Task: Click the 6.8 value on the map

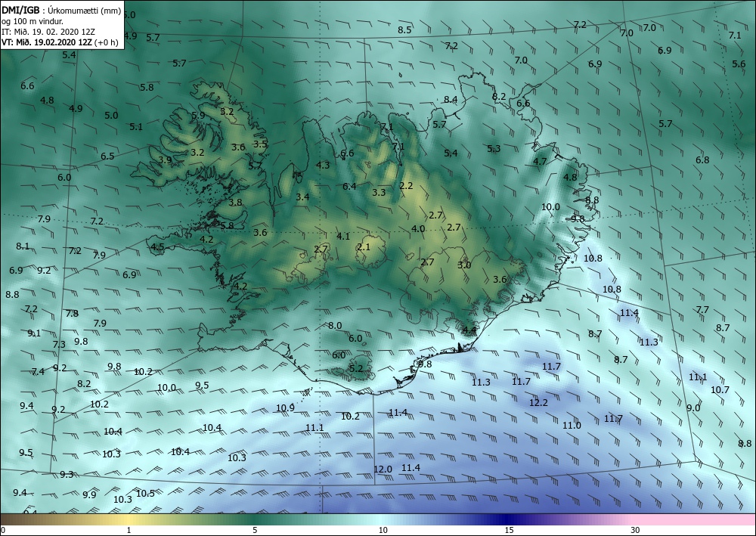Action: pos(702,160)
